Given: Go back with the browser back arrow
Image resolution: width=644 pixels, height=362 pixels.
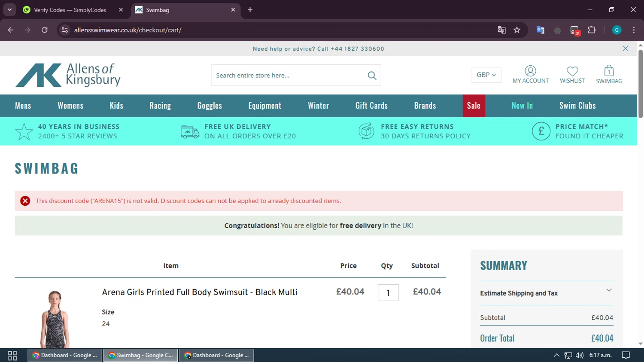Looking at the screenshot, I should (11, 30).
